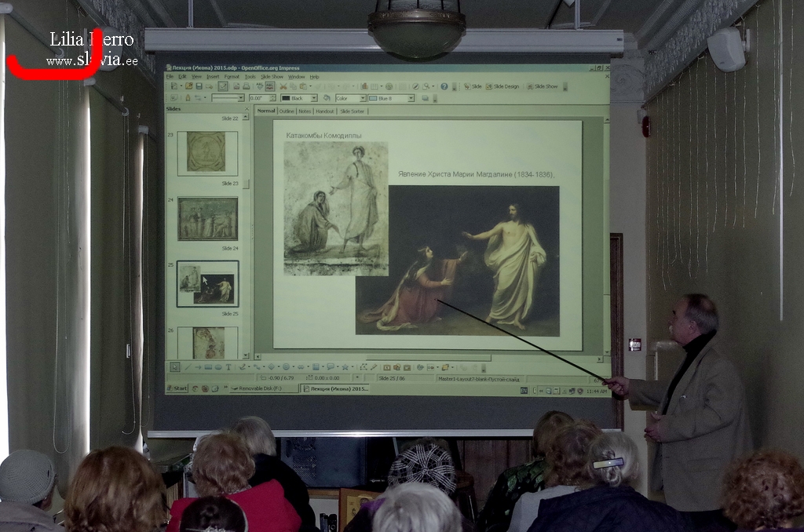Pick the Ellipse drawing tool

click(x=218, y=367)
